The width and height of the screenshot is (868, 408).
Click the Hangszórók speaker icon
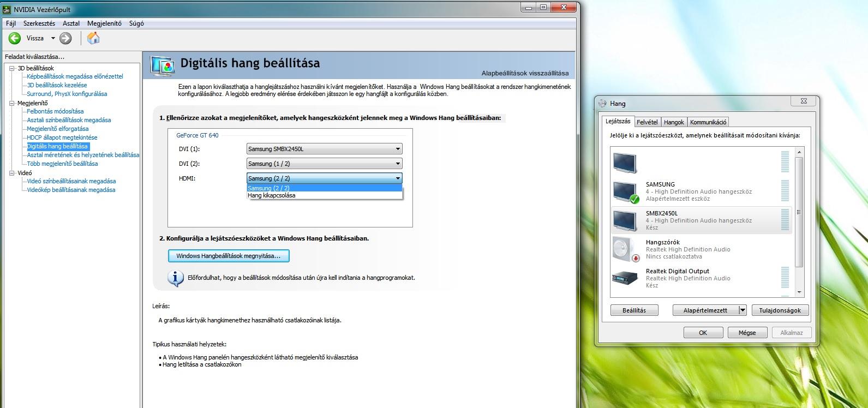(x=625, y=249)
